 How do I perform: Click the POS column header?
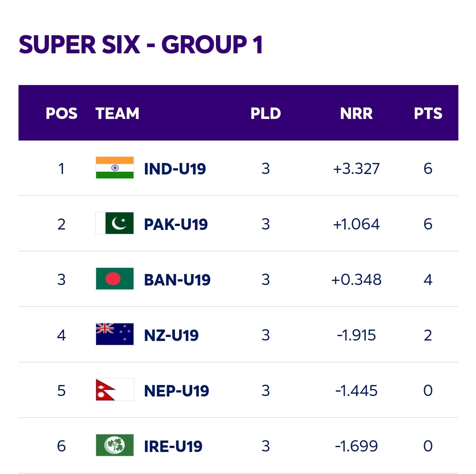tap(62, 114)
